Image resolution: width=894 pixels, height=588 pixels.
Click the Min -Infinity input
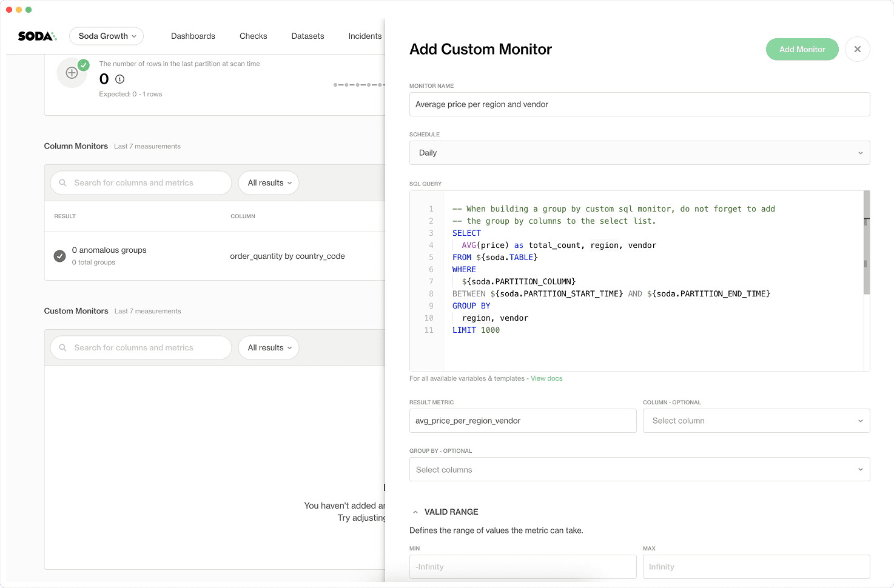523,567
